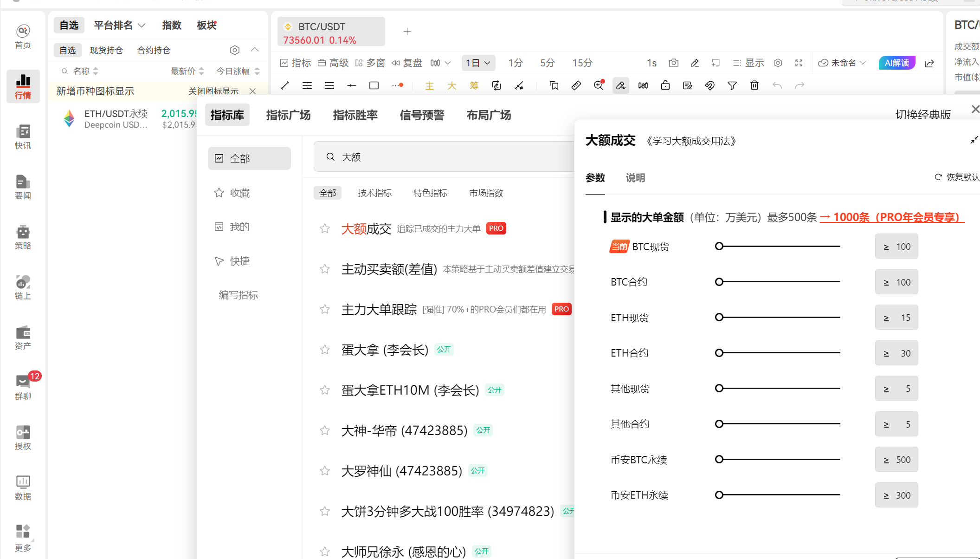Viewport: 980px width, 559px height.
Task: Open 《学习大额成交用法》 link
Action: pyautogui.click(x=691, y=141)
